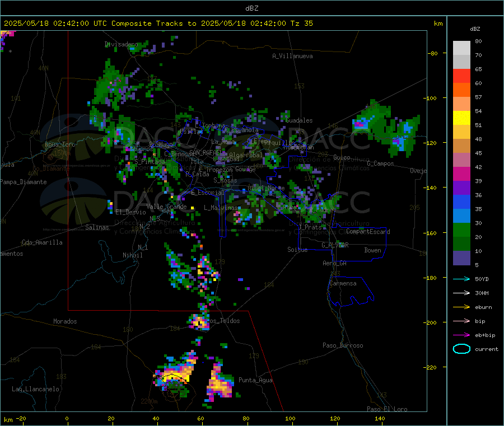Click the cyan 'current' ellipse legend icon
504x426 pixels.
pyautogui.click(x=461, y=349)
